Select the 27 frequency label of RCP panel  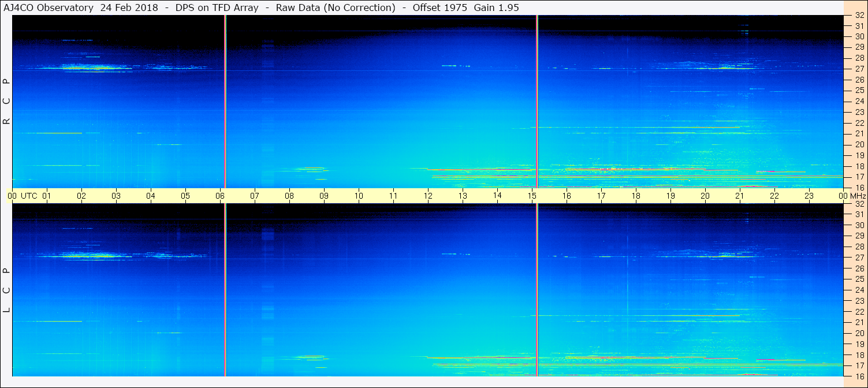[x=859, y=69]
